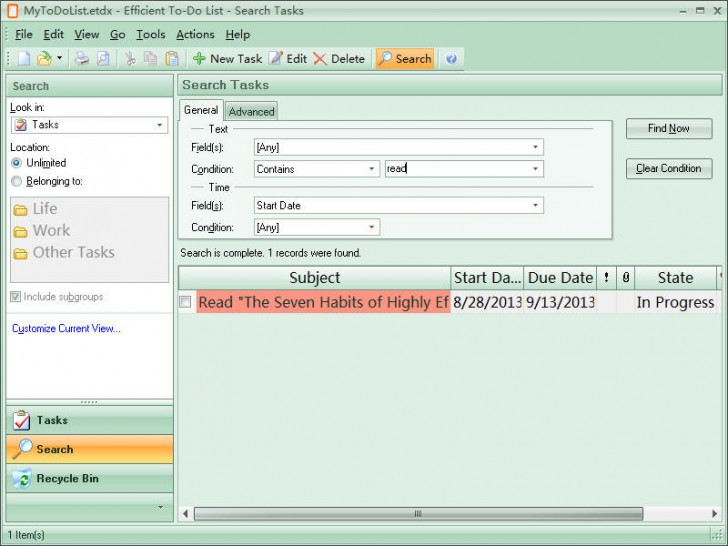Screen dimensions: 728x546
Task: Click the Open folder toolbar icon
Action: [44, 59]
